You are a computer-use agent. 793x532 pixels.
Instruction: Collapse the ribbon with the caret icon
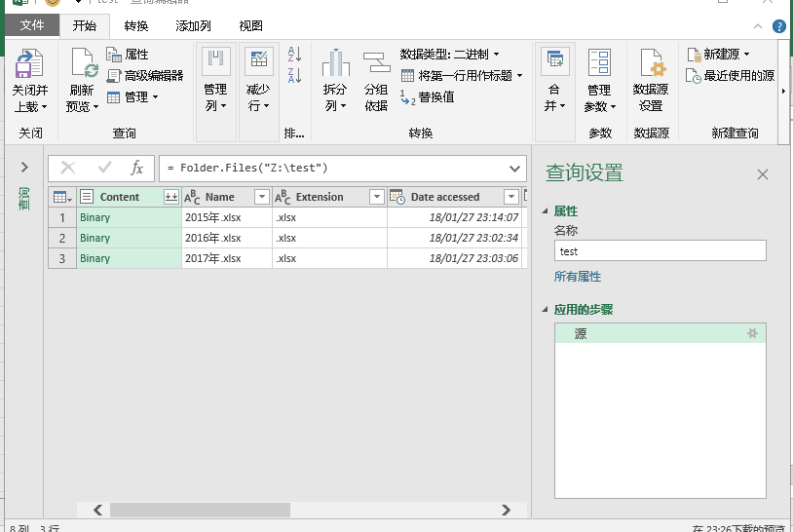[x=758, y=26]
